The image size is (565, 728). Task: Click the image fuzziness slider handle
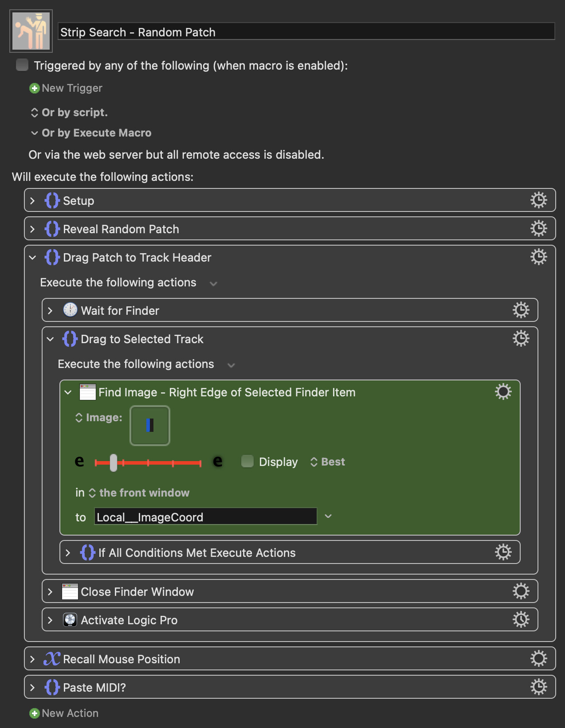(x=114, y=462)
